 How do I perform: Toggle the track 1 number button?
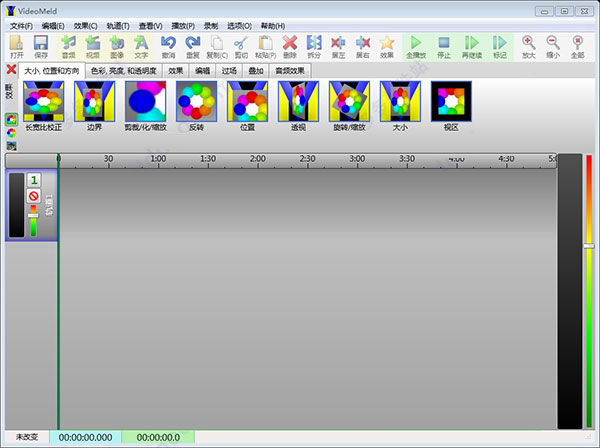(34, 180)
